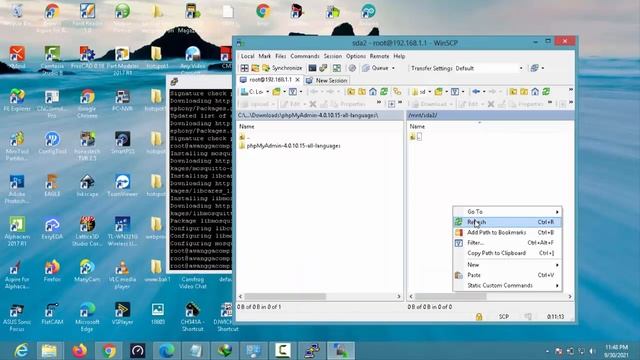Click the remote panel filter icon
640x360 pixels.
(x=455, y=92)
